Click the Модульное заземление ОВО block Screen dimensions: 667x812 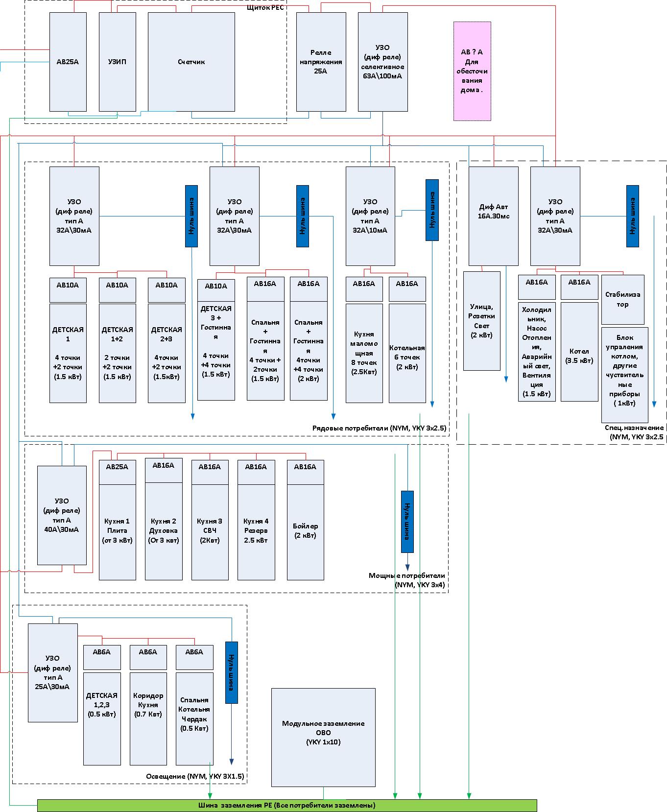(x=323, y=737)
